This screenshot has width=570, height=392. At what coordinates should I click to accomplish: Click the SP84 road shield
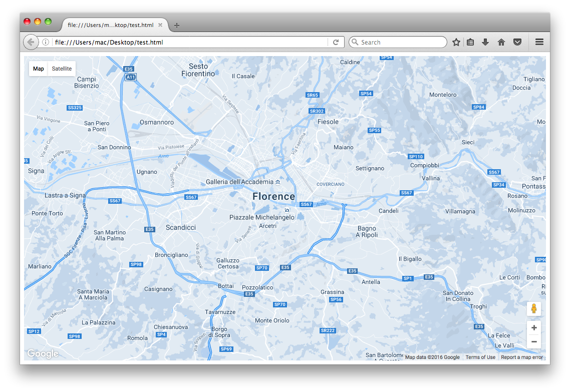(479, 107)
